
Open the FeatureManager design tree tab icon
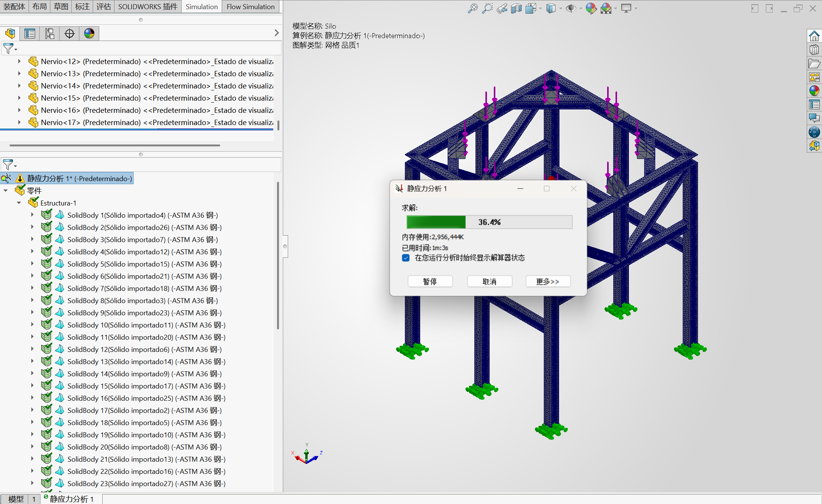click(10, 34)
